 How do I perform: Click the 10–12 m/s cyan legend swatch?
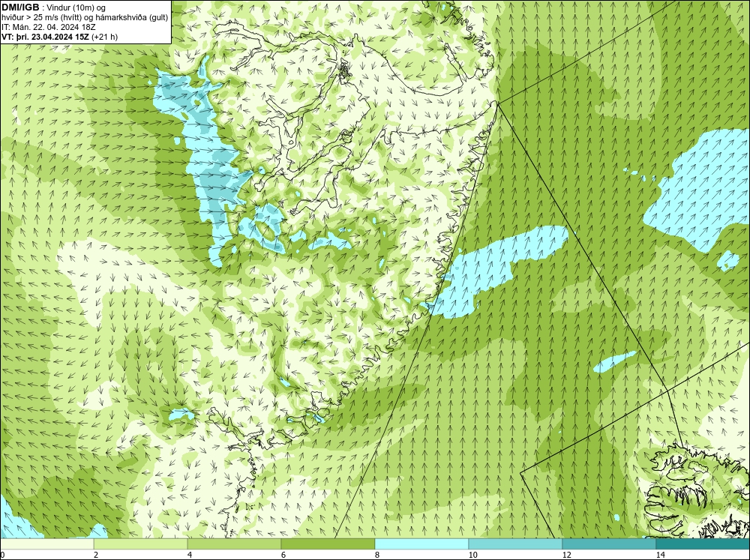pos(516,544)
